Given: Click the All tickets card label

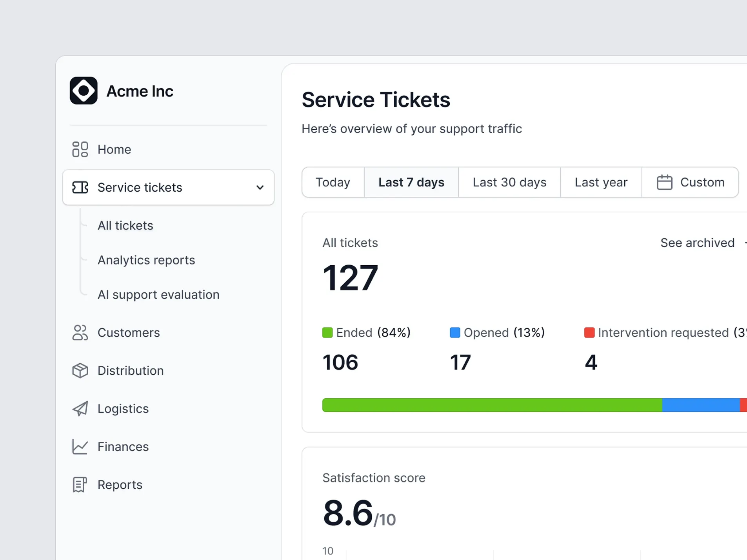Looking at the screenshot, I should click(350, 243).
